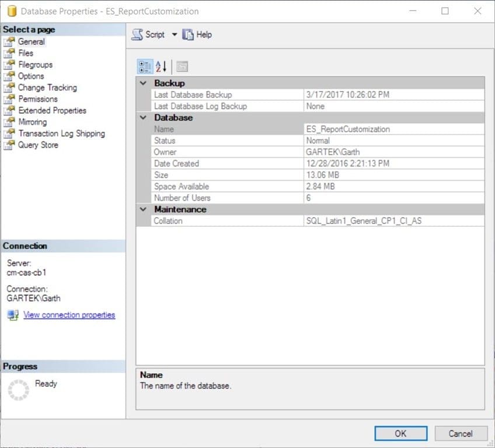Click the Cancel button

[x=461, y=433]
